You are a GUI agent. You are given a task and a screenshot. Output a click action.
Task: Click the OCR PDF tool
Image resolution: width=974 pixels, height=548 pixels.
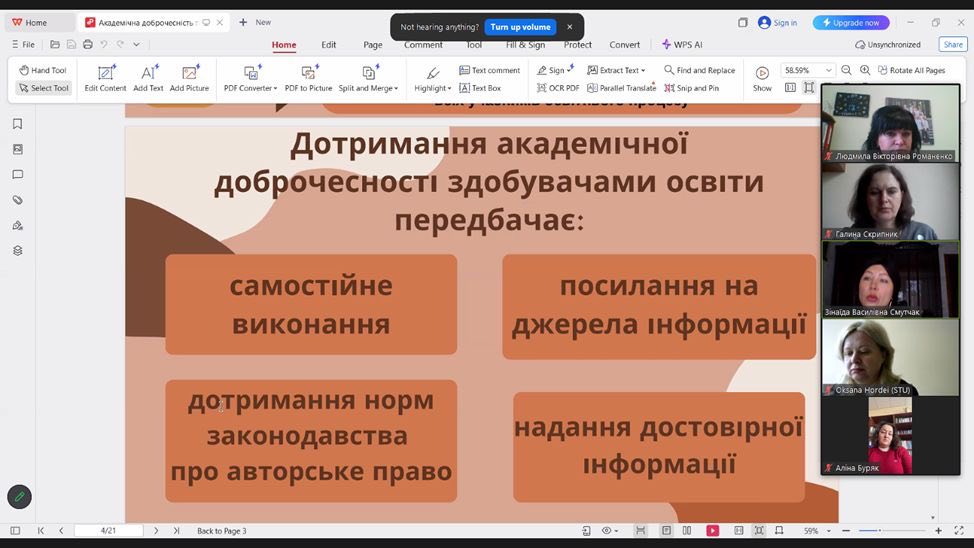pyautogui.click(x=558, y=88)
